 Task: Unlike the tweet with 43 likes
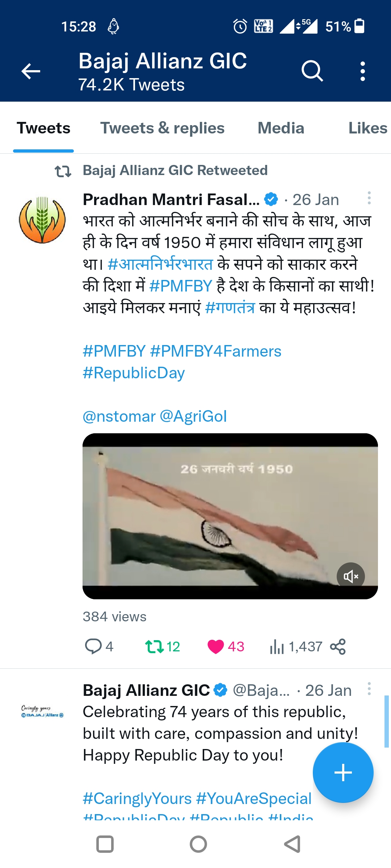point(216,646)
